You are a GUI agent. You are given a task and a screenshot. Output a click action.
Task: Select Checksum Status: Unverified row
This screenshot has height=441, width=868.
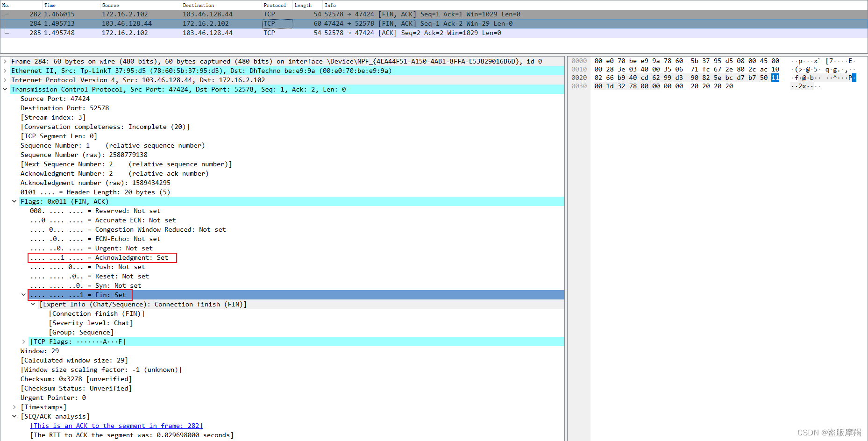(76, 388)
